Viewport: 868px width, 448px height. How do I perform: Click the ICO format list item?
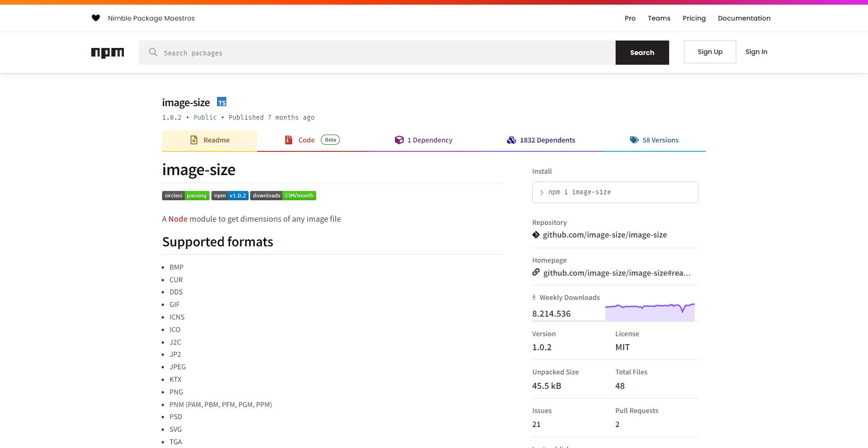click(175, 330)
